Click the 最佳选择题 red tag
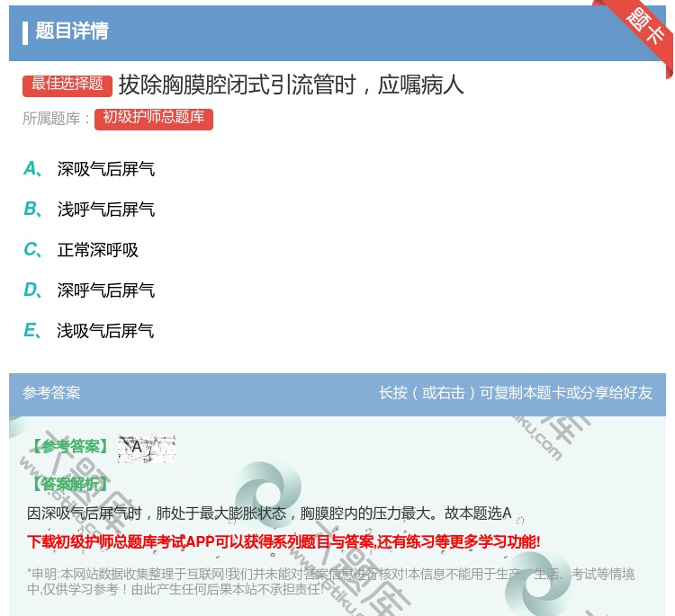 point(67,85)
